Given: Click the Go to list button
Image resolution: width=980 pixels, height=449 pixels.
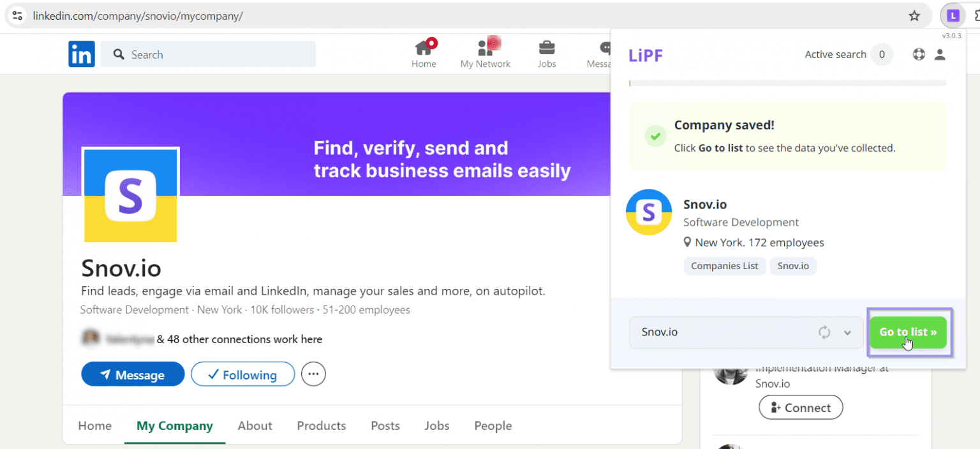Looking at the screenshot, I should coord(908,332).
